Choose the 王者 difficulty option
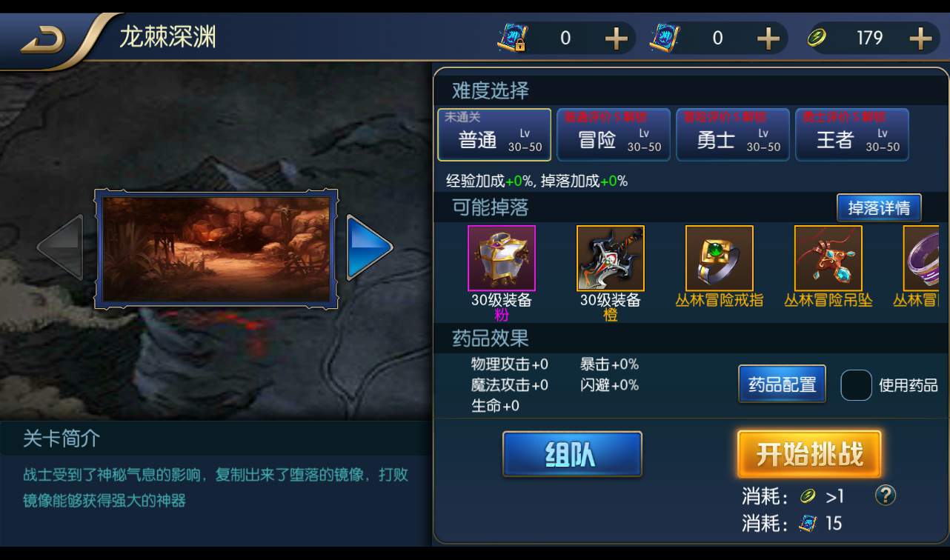Viewport: 950px width, 560px height. (852, 135)
